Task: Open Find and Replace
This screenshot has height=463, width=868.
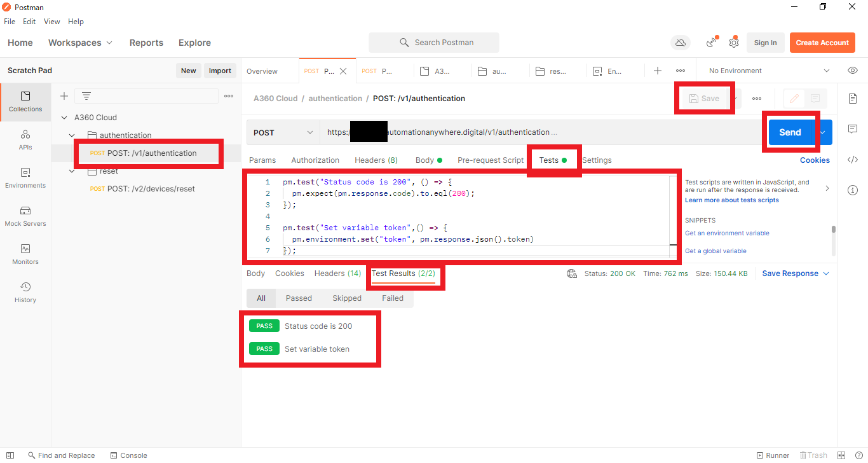Action: click(x=61, y=455)
